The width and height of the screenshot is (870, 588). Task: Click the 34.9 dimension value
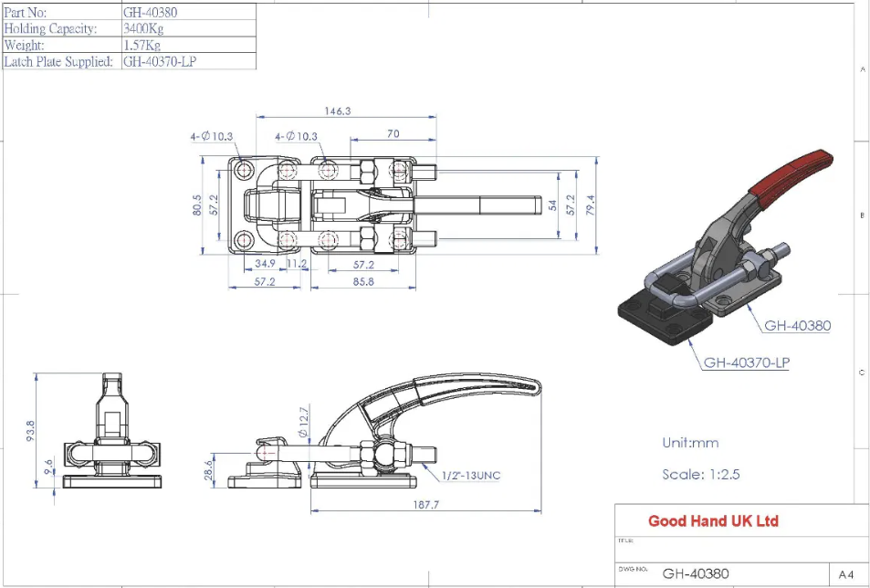[x=266, y=264]
